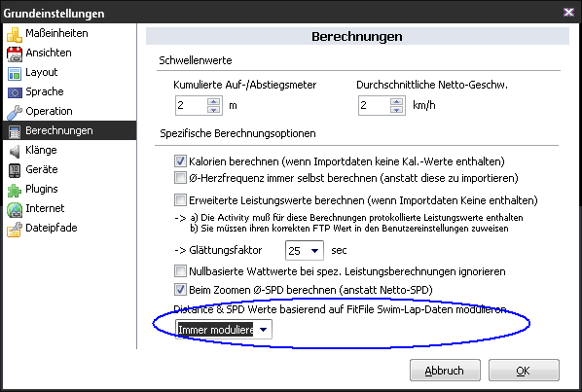
Task: Confirm settings with the OK button
Action: tap(524, 371)
